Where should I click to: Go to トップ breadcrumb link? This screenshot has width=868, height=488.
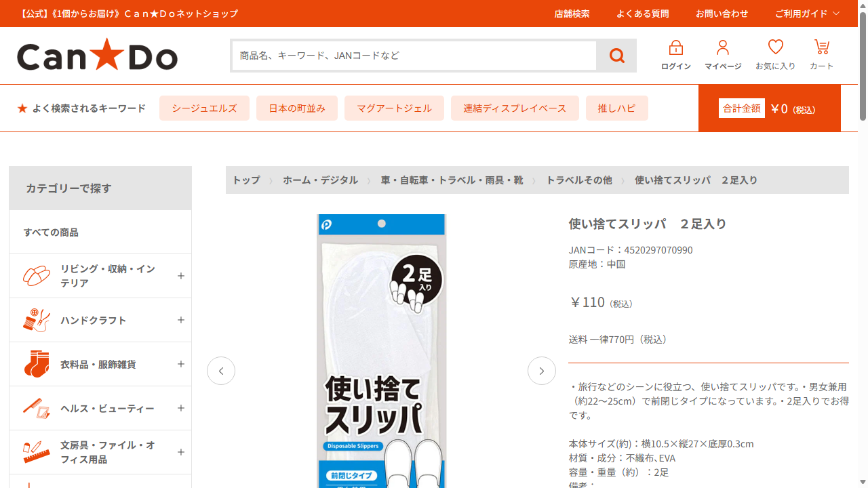[245, 180]
